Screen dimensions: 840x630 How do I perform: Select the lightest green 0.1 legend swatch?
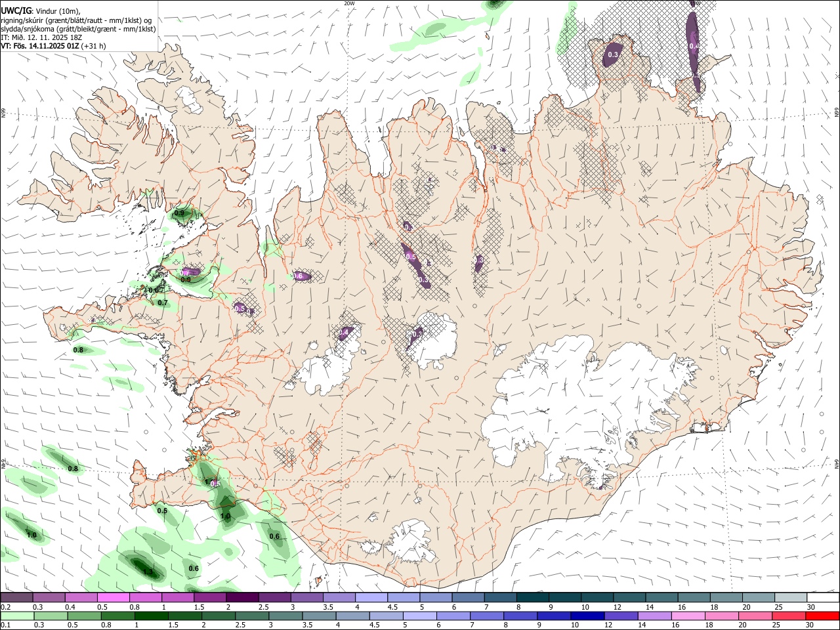click(x=17, y=616)
